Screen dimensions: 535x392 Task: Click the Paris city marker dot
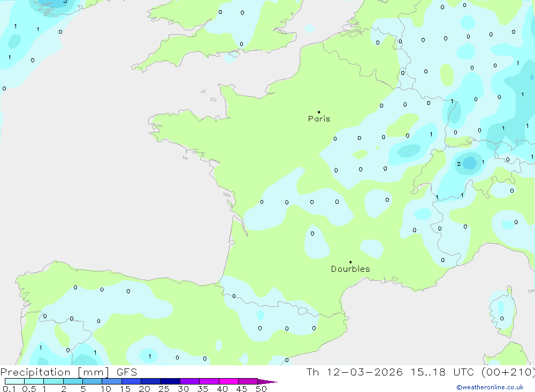click(319, 112)
